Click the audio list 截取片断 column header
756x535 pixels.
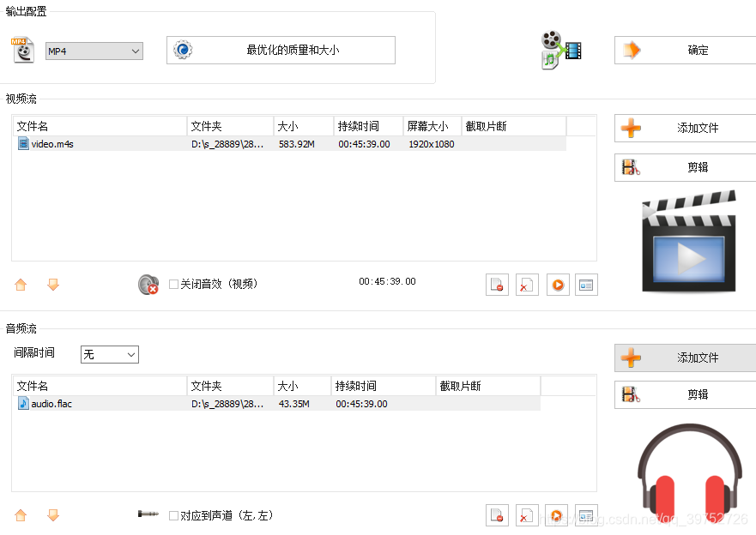click(x=488, y=386)
